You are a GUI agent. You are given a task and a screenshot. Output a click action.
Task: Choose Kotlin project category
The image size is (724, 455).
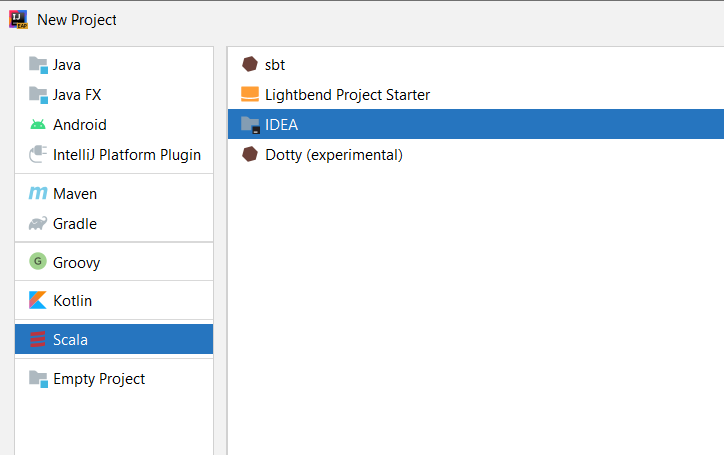pos(114,301)
